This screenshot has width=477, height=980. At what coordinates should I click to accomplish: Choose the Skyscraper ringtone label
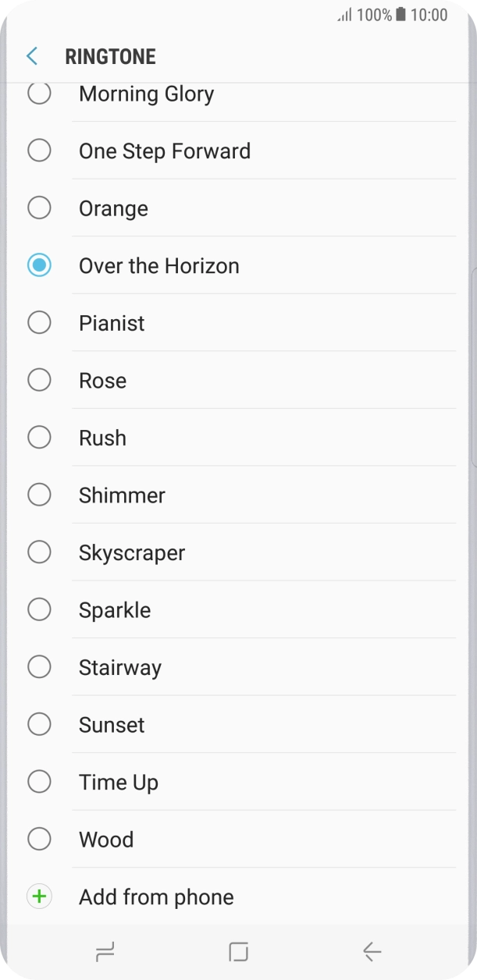click(x=132, y=552)
